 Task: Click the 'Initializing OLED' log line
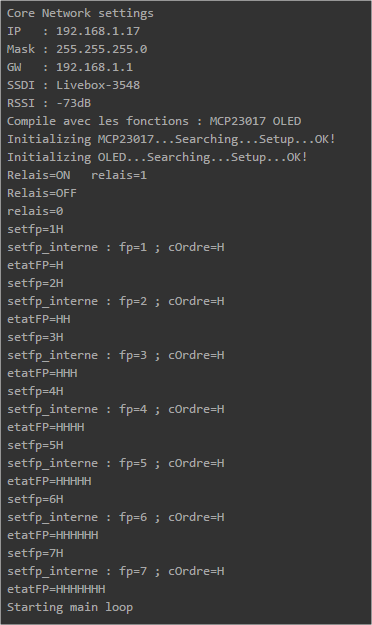(x=157, y=157)
